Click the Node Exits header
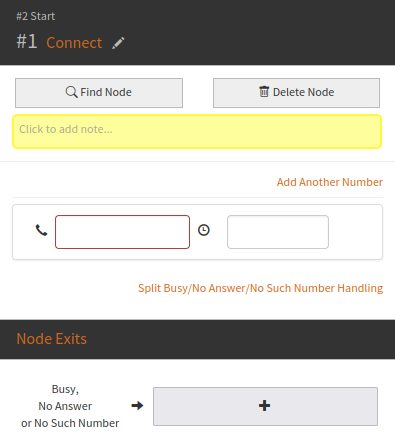The width and height of the screenshot is (395, 434). click(x=52, y=339)
